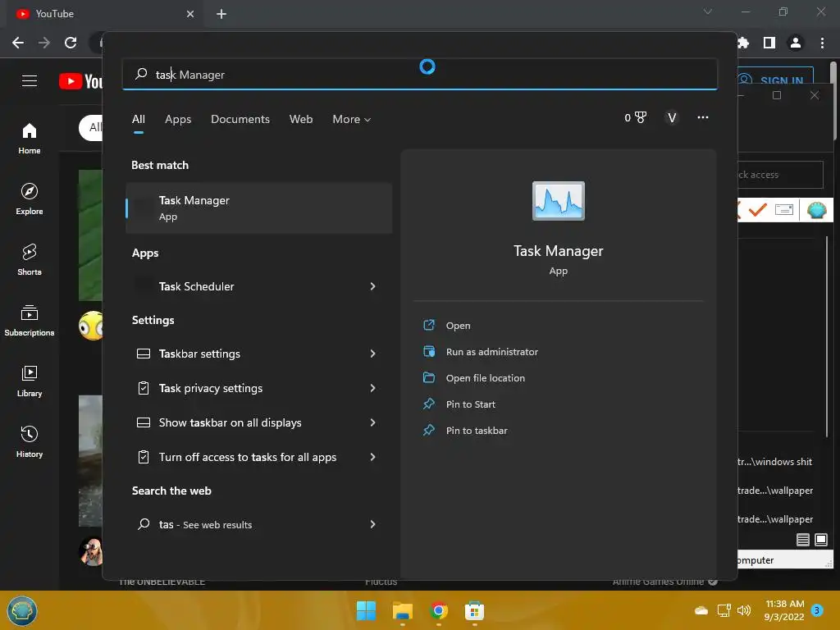Screen dimensions: 840x630
Task: Switch to the Apps search tab
Action: [x=178, y=119]
